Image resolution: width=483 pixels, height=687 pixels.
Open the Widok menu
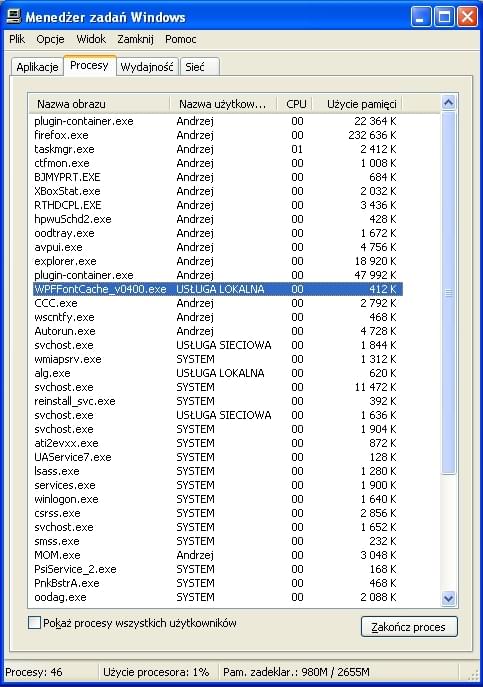click(x=91, y=39)
